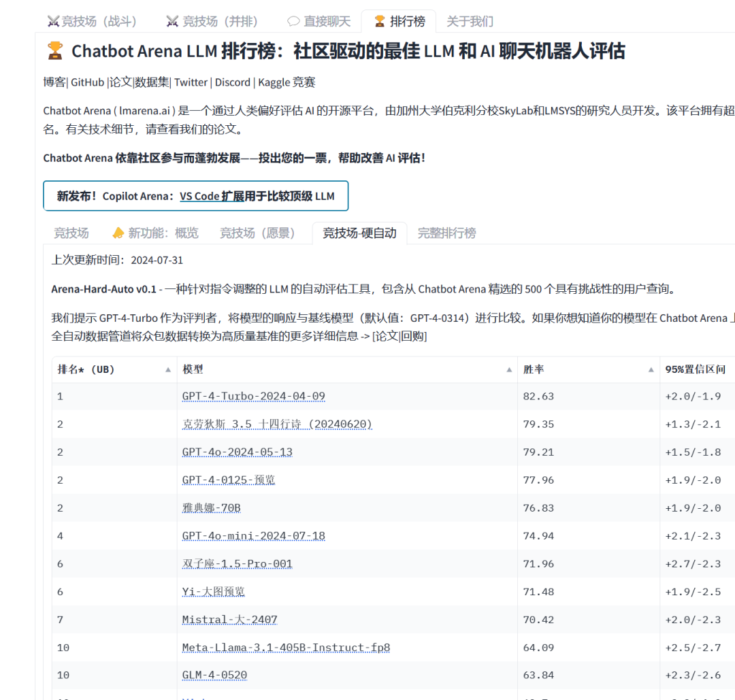
Task: Open the GPT-4o-mini-2024-07-18 model link
Action: 253,535
